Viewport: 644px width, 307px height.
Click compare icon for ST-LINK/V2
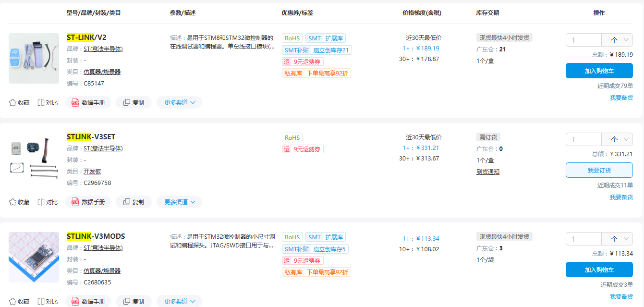click(48, 102)
